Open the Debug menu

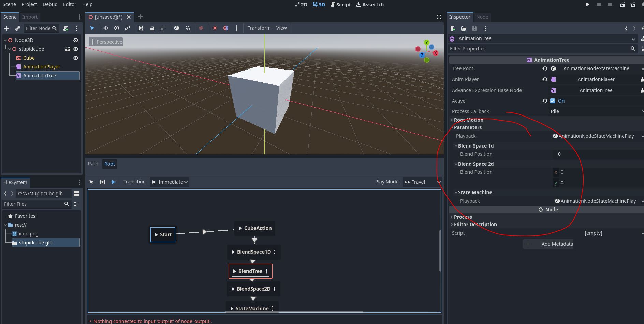click(50, 4)
